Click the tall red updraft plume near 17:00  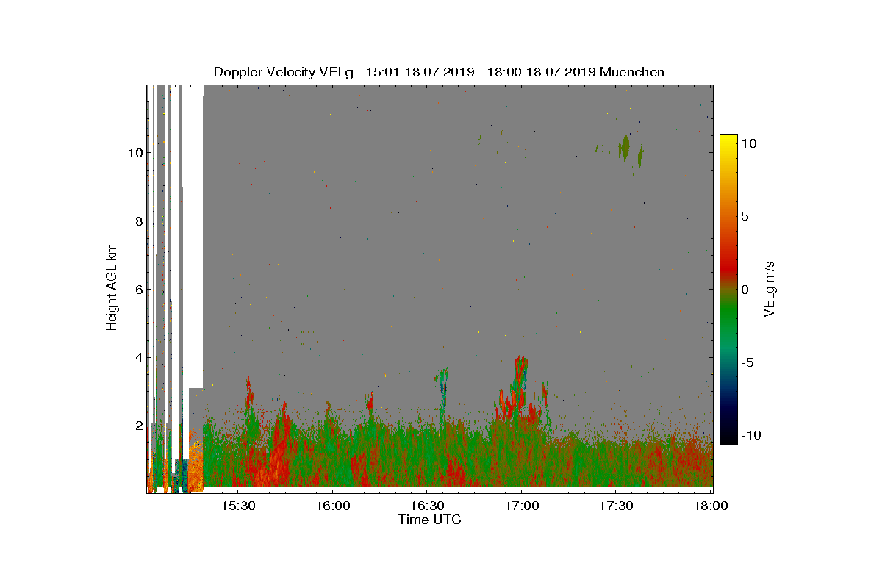pos(521,382)
